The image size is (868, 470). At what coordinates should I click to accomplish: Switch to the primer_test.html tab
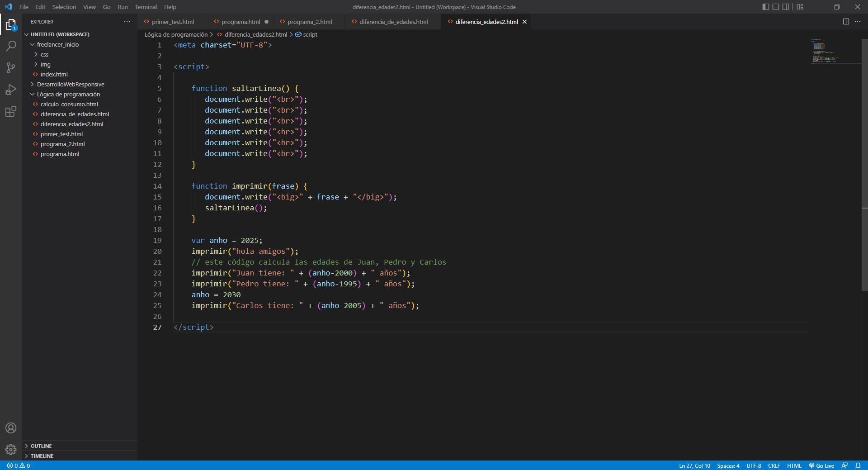173,22
